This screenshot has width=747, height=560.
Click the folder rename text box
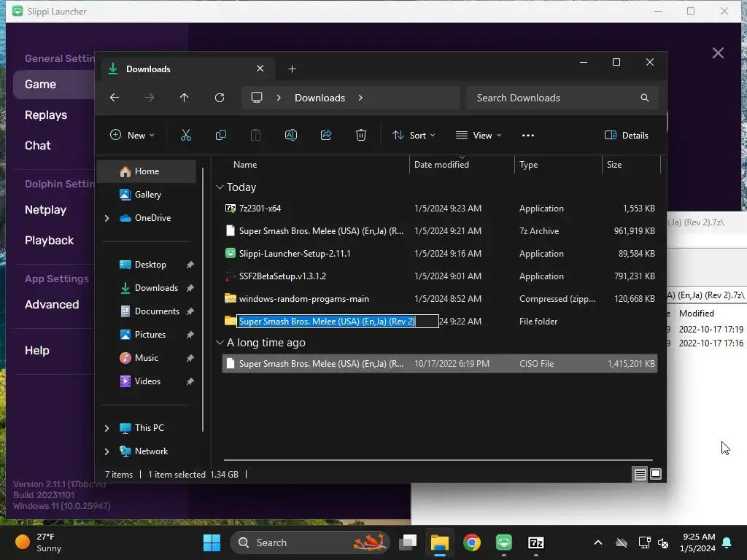(x=338, y=322)
